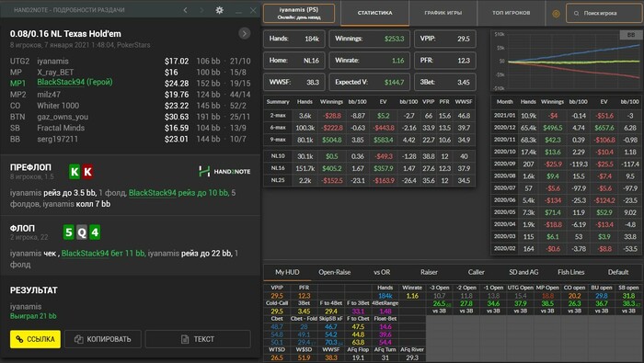Viewport: 644px width, 363px height.
Task: Click the Home NL16 stat box
Action: (294, 61)
